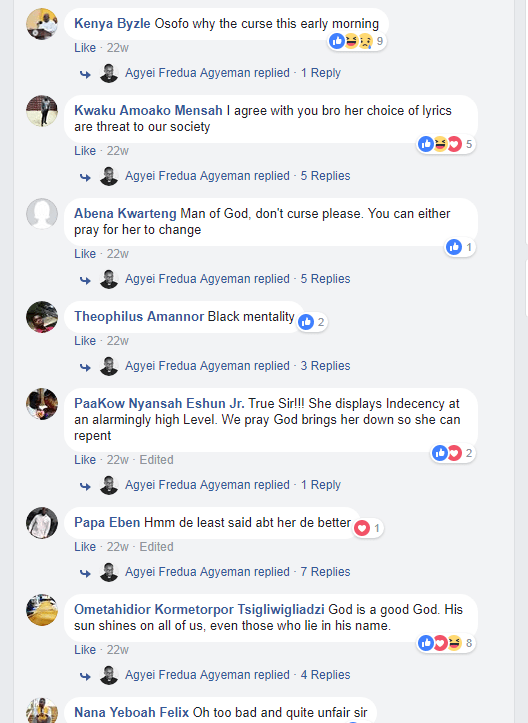This screenshot has height=723, width=528.
Task: Open reactions on Ometahidior Kormetorpor's comment
Action: coord(446,643)
